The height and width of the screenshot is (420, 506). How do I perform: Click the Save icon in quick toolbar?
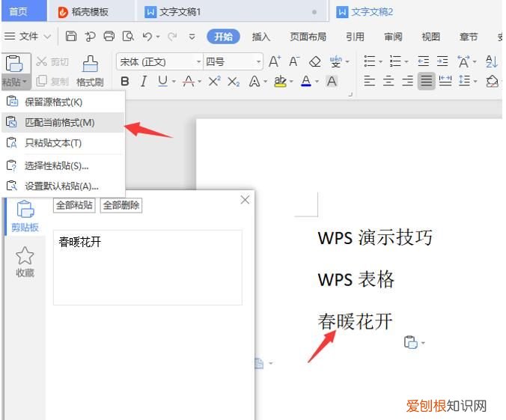click(x=71, y=36)
